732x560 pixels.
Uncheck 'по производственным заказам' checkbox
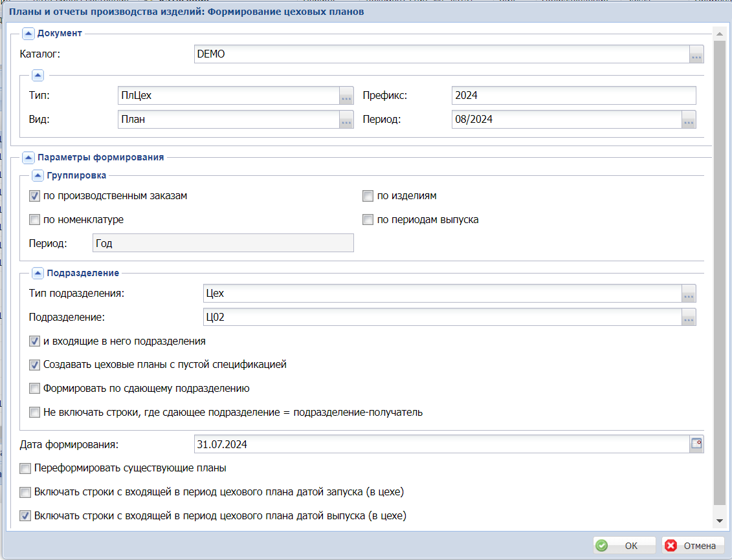[x=34, y=196]
